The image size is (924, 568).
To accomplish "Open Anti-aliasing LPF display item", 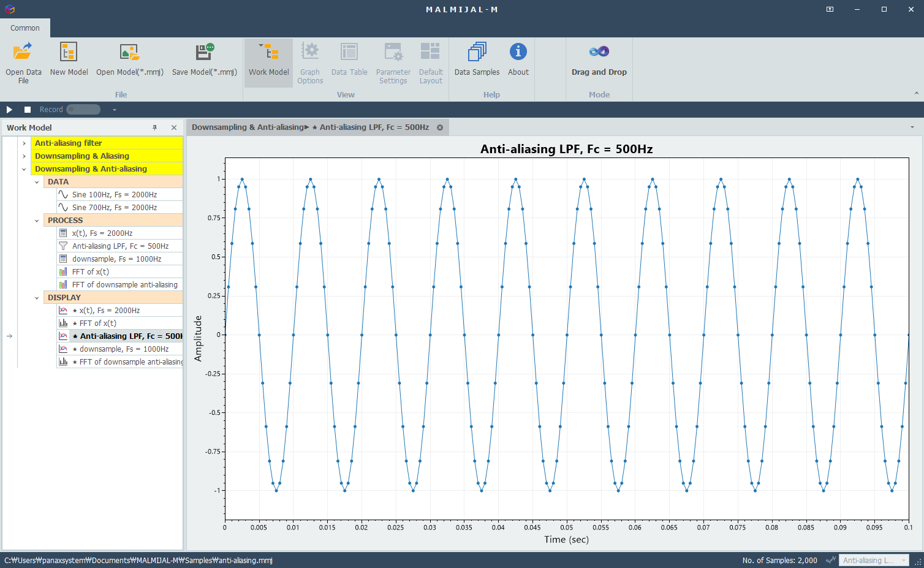I will pos(119,336).
